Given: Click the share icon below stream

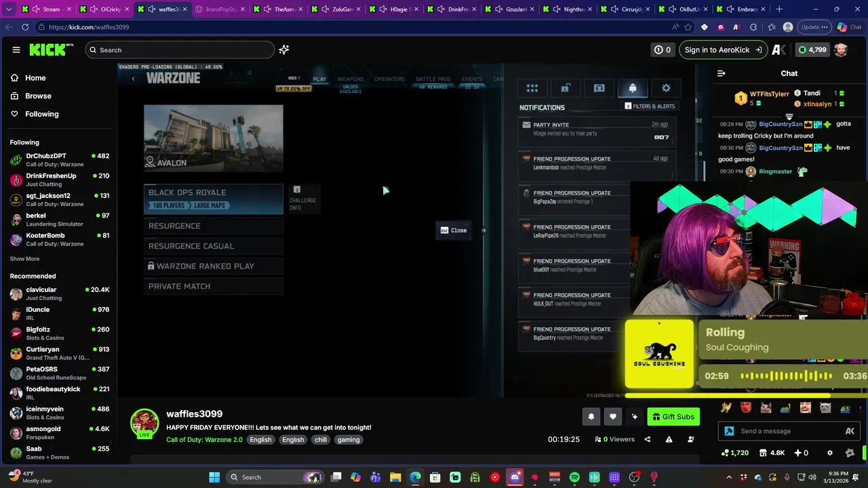Looking at the screenshot, I should coord(647,439).
